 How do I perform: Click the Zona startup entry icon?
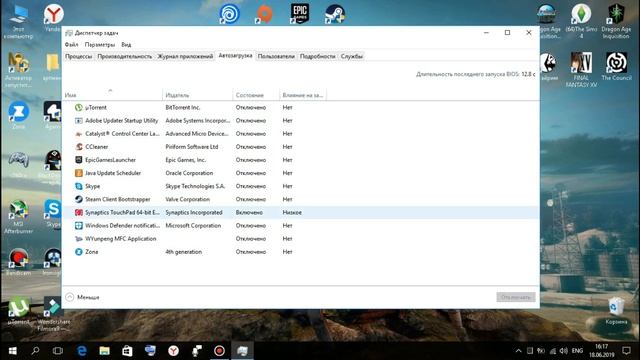[79, 252]
